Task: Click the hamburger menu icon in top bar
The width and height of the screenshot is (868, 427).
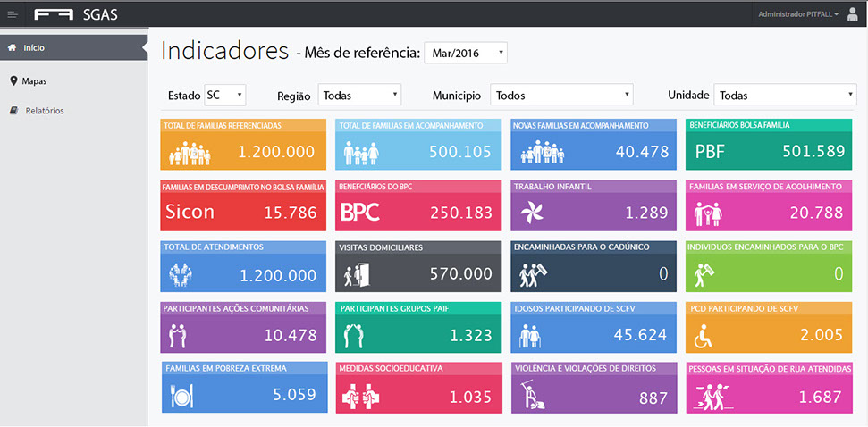Action: [13, 13]
